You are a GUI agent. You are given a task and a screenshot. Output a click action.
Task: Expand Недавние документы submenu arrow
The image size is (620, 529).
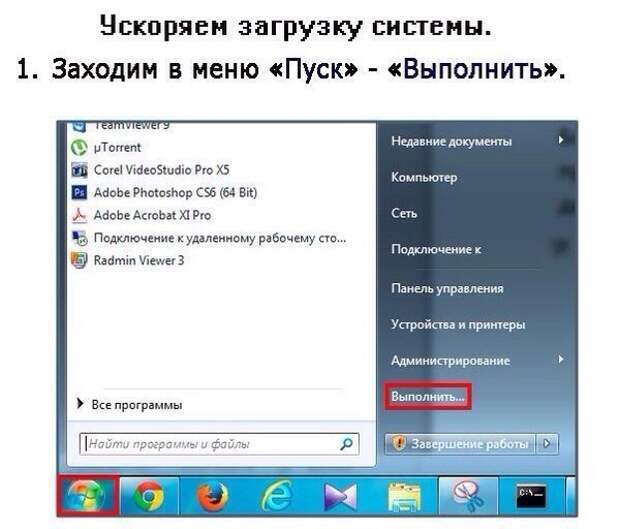click(561, 140)
